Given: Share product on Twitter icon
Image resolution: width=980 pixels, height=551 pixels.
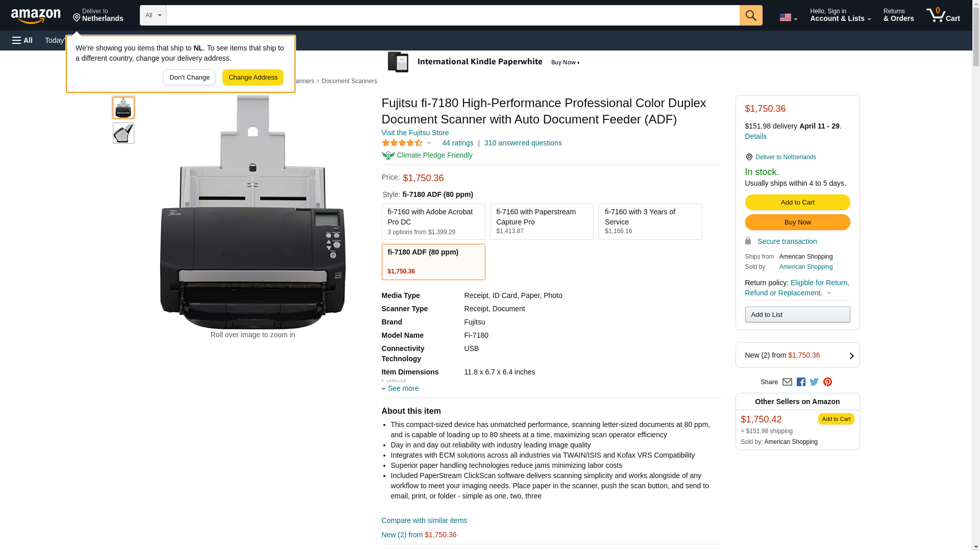Looking at the screenshot, I should pyautogui.click(x=814, y=382).
